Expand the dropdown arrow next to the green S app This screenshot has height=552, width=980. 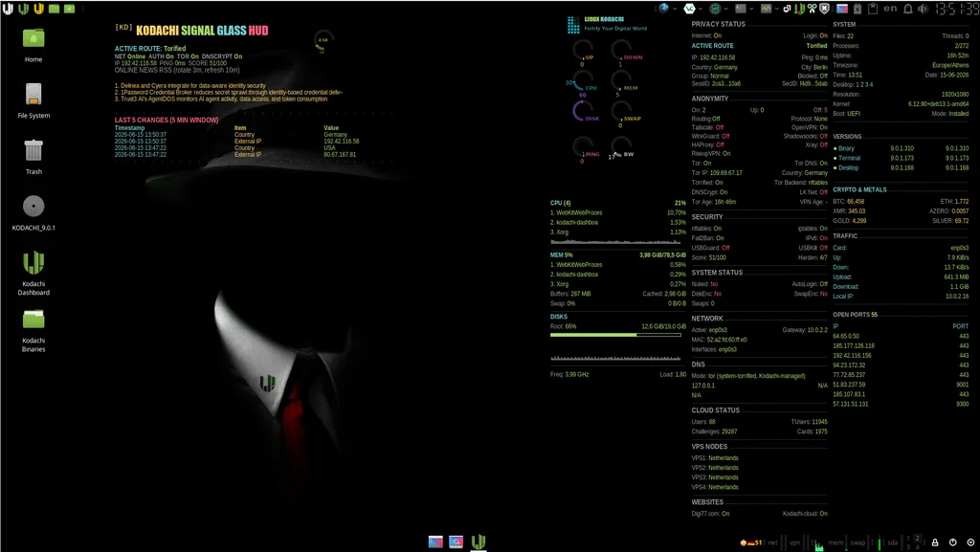[726, 9]
